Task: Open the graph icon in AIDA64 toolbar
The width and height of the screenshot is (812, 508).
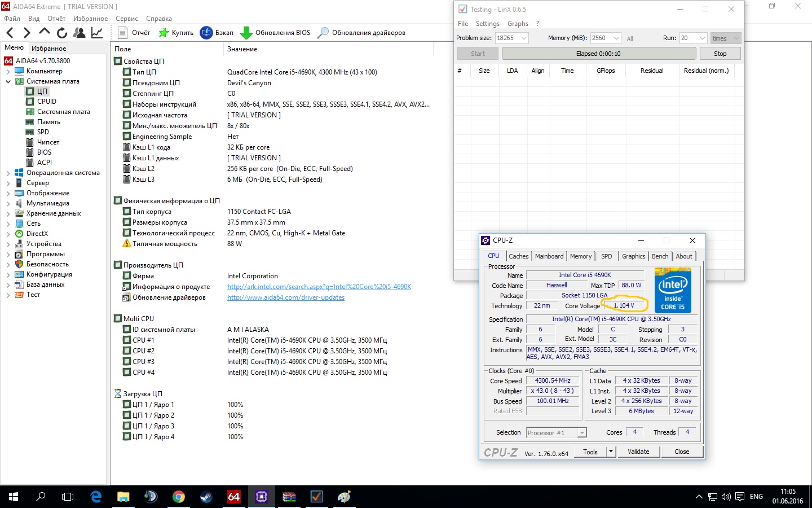Action: 97,33
